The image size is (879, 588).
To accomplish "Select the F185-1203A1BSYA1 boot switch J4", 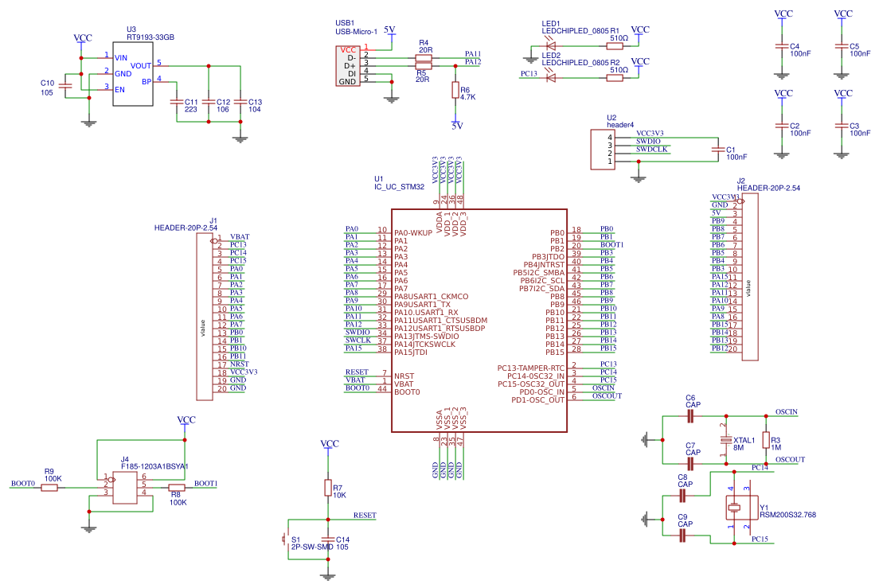I will 125,489.
